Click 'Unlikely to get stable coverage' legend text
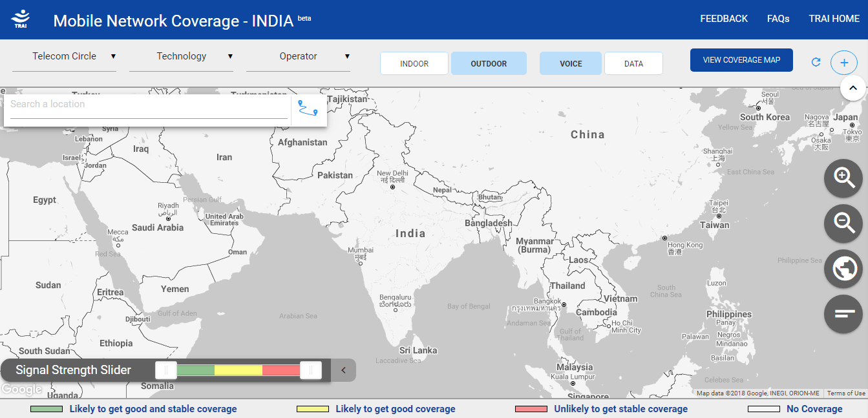 pyautogui.click(x=621, y=409)
